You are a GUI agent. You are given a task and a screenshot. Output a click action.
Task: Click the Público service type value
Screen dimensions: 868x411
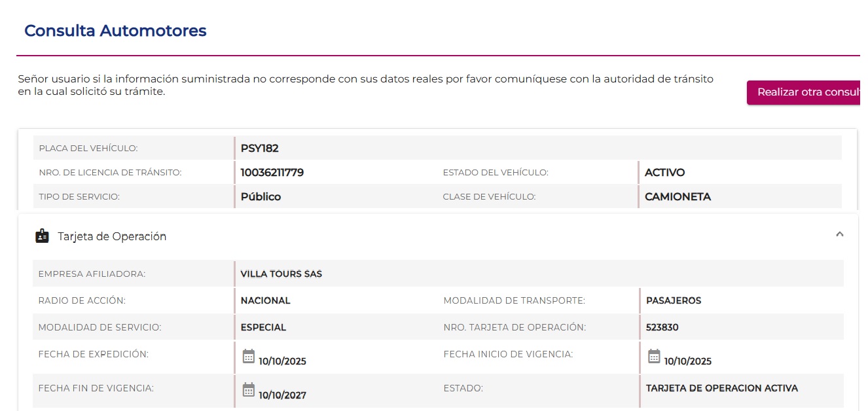(x=261, y=196)
